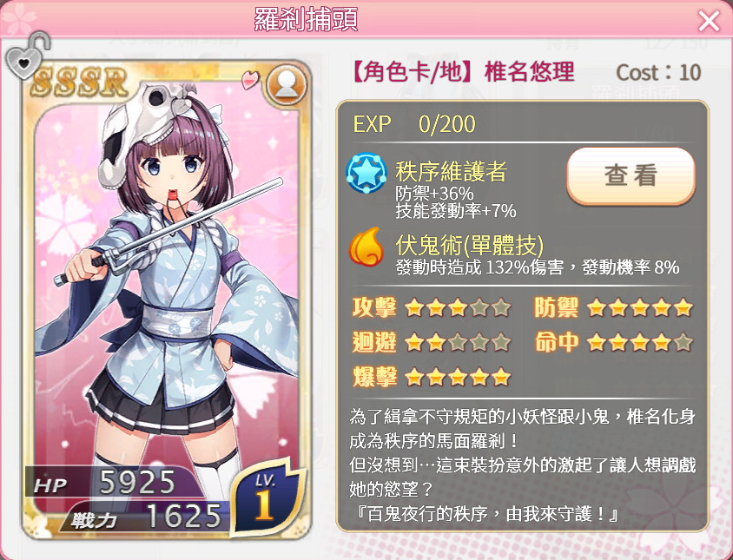Viewport: 733px width, 560px height.
Task: Select the flame 伏鬼術 skill icon
Action: point(366,247)
